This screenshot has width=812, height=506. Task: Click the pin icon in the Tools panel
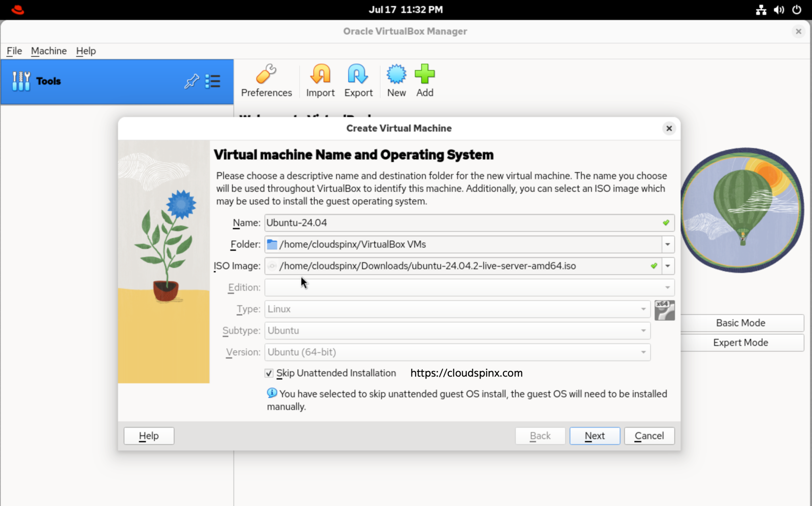click(192, 81)
